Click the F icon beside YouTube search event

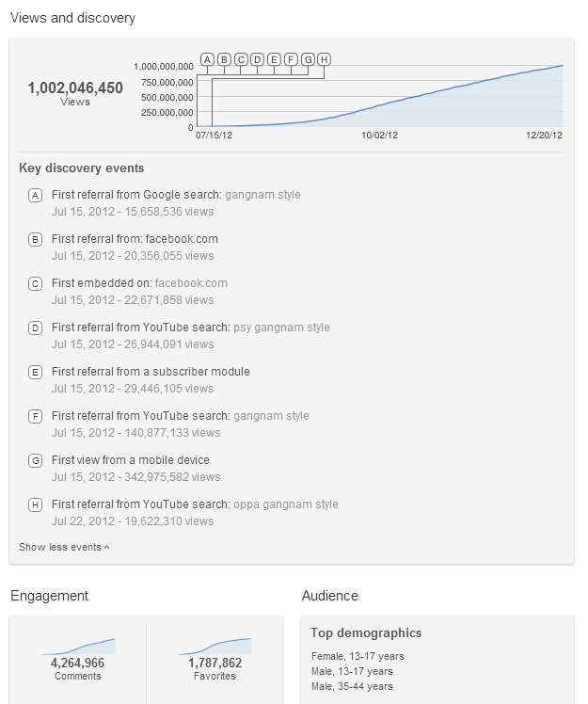click(x=35, y=416)
